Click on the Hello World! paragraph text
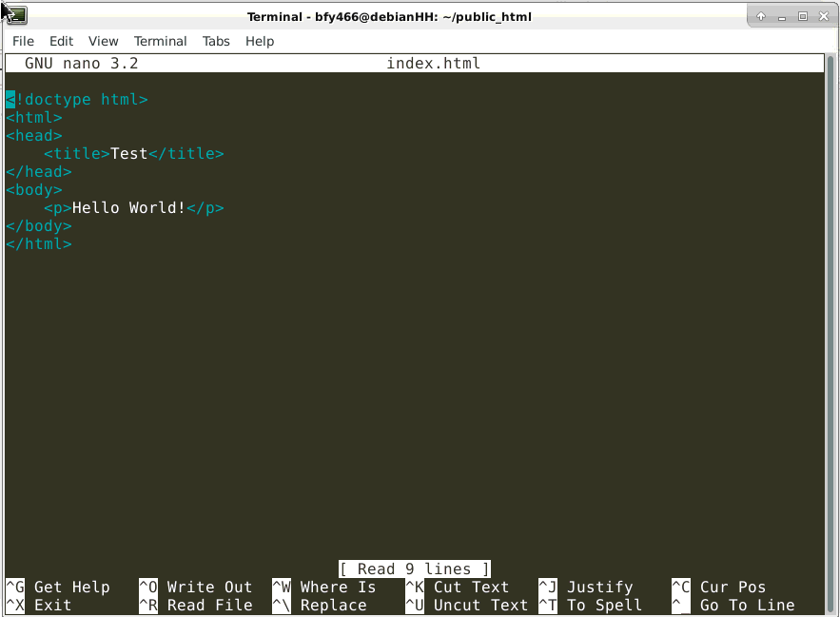The width and height of the screenshot is (840, 617). pos(129,208)
